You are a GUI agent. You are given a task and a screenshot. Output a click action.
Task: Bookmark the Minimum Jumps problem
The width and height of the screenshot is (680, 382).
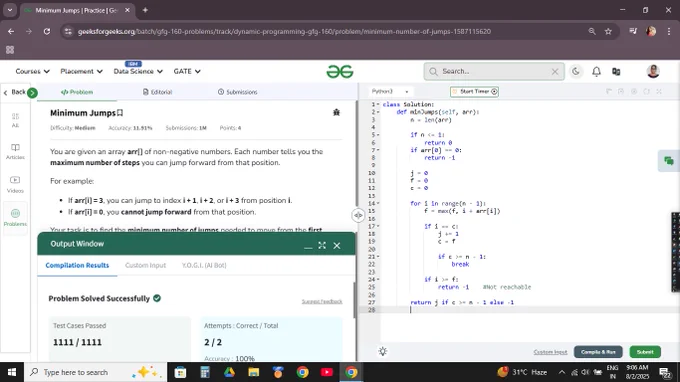(x=120, y=113)
